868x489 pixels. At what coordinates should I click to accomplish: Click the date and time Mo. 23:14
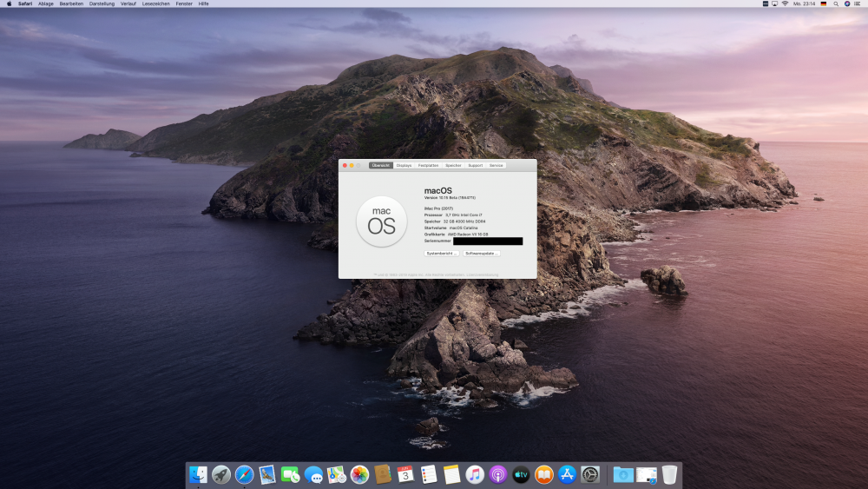(x=804, y=3)
